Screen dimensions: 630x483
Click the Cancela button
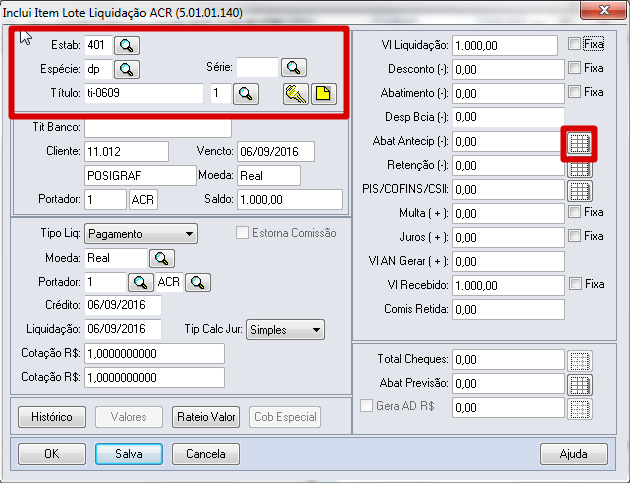206,454
